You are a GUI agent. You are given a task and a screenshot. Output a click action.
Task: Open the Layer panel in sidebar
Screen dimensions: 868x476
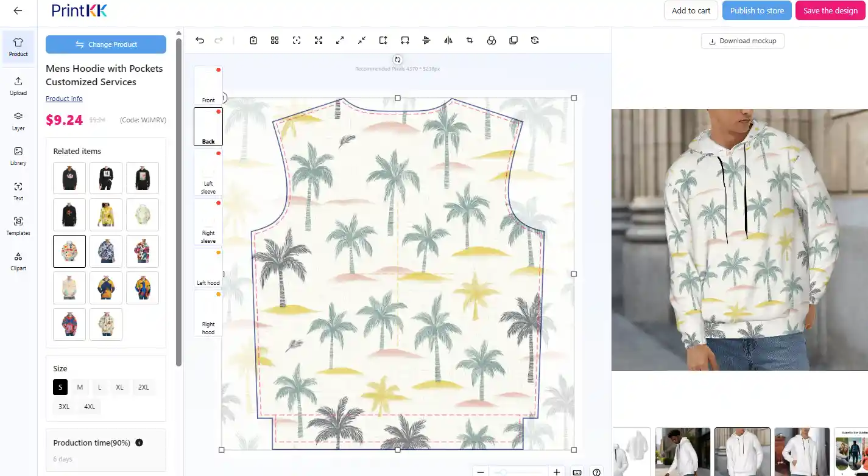click(x=18, y=121)
